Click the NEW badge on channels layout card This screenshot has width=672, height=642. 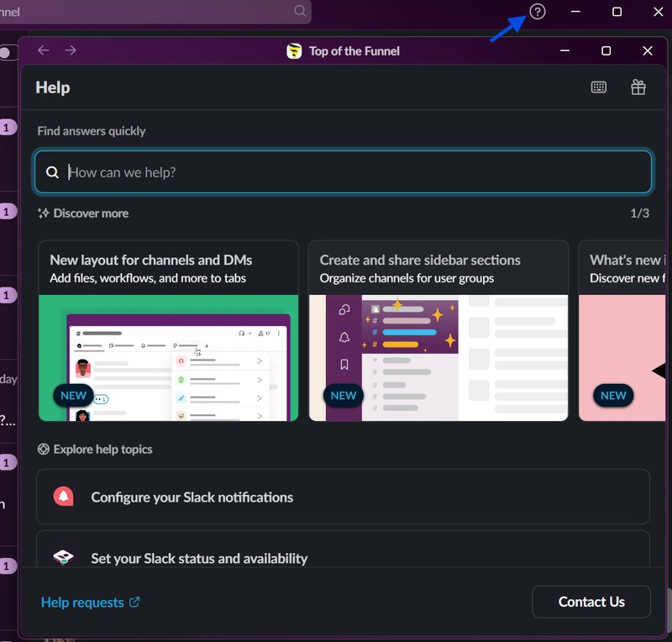click(73, 396)
